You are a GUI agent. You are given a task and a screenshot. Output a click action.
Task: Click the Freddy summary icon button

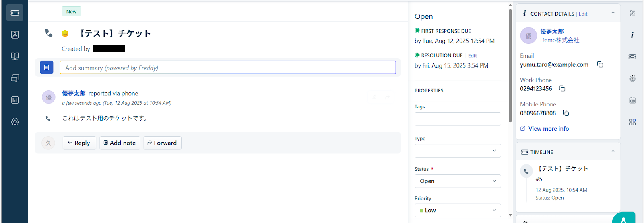[47, 68]
